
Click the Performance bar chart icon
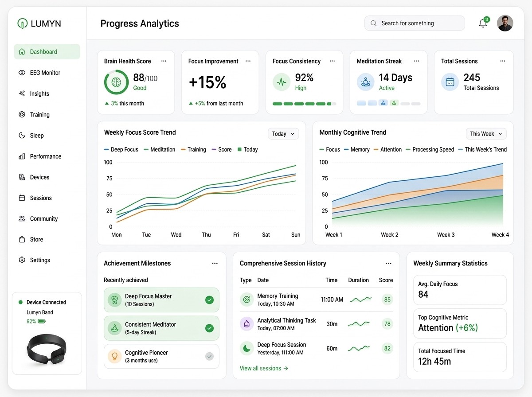click(x=22, y=156)
